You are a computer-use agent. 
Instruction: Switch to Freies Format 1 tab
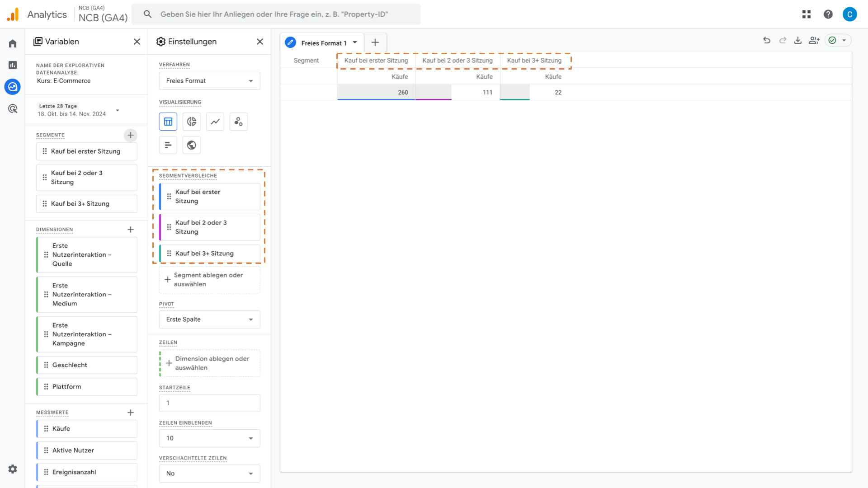click(323, 43)
